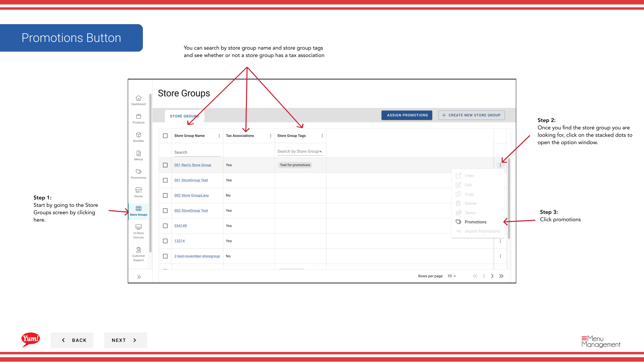Open Store Group Name column options menu

click(x=219, y=136)
